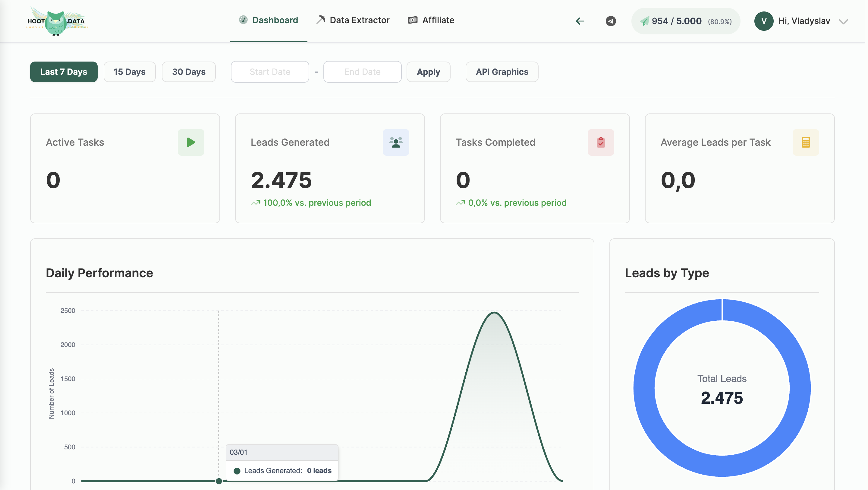Click the calculator icon on Average Leads card
868x490 pixels.
[x=806, y=142]
